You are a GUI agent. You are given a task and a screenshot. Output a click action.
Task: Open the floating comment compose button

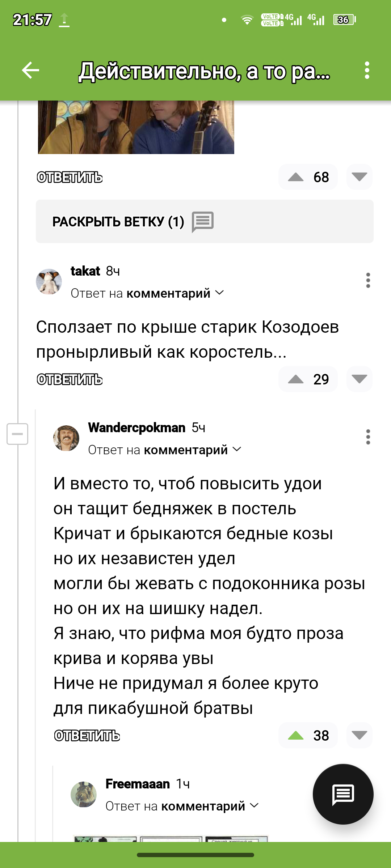pos(343,794)
